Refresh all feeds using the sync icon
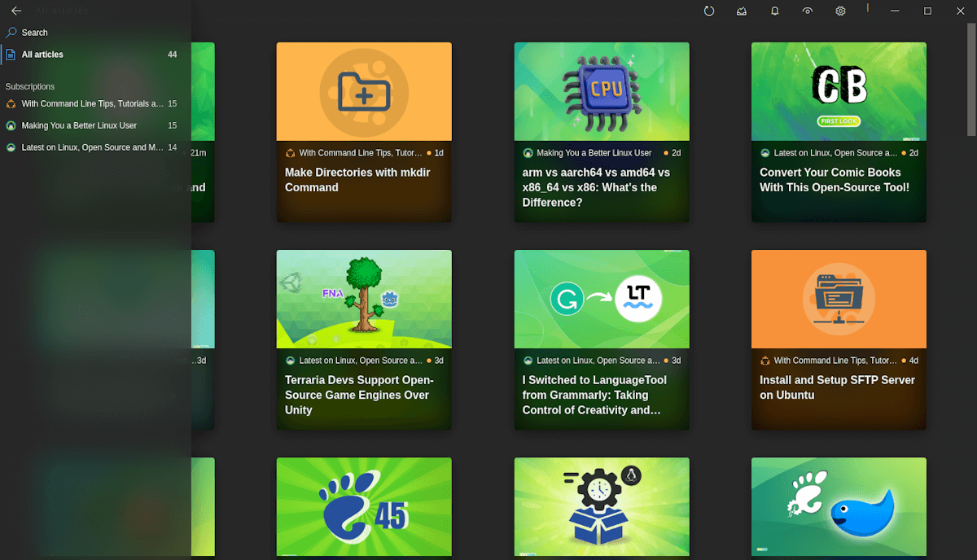 click(x=709, y=11)
